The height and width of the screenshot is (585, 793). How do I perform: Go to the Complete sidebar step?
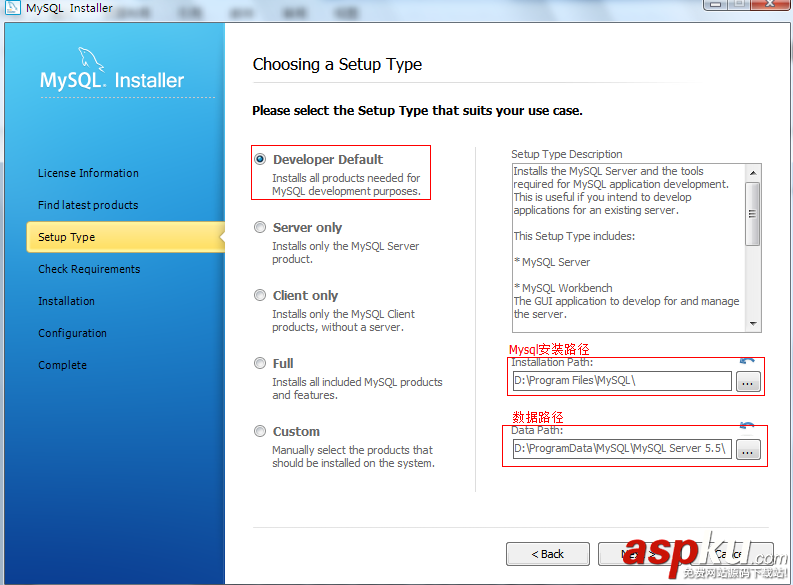click(x=62, y=365)
